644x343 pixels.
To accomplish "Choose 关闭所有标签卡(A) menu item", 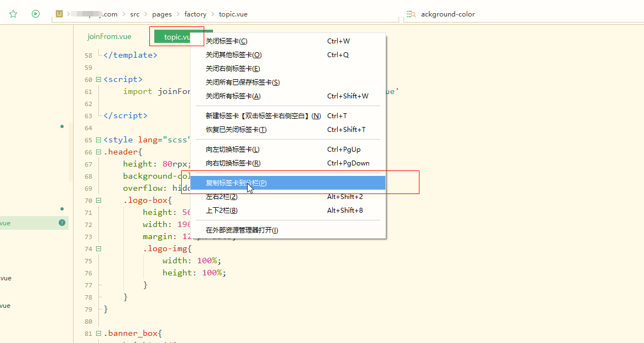I will pyautogui.click(x=288, y=96).
